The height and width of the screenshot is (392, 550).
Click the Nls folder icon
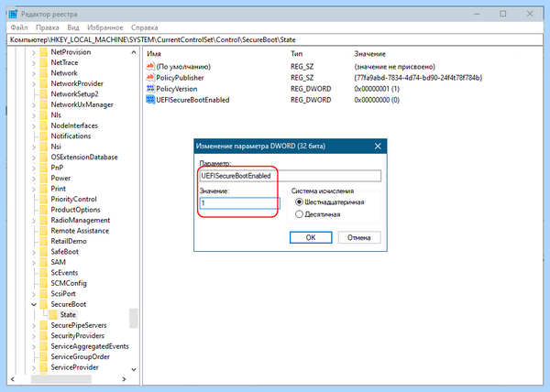(43, 115)
